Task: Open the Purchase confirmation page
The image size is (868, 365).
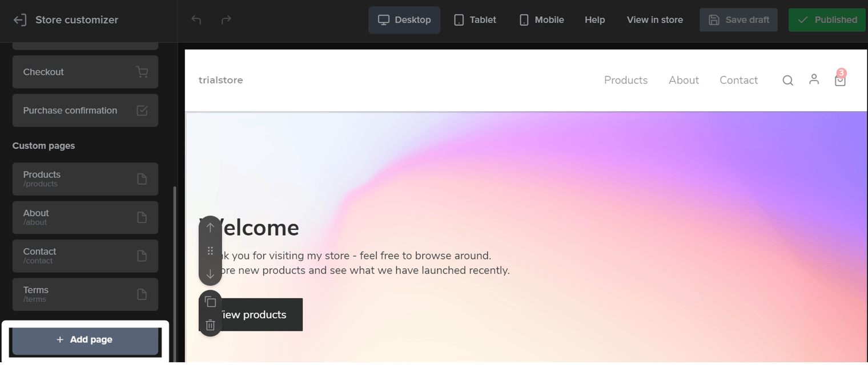Action: pyautogui.click(x=85, y=111)
